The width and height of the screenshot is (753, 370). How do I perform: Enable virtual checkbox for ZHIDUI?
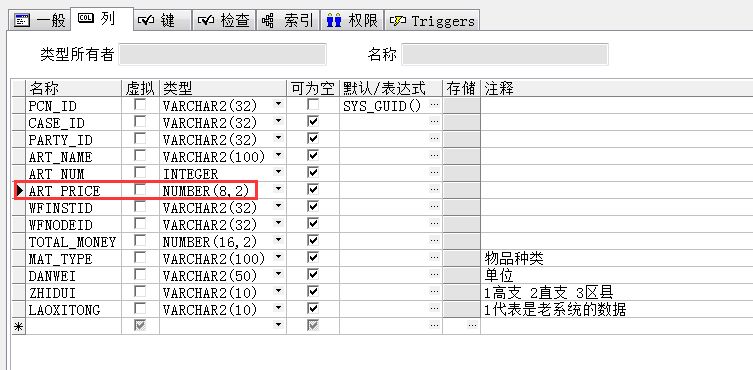pos(140,291)
